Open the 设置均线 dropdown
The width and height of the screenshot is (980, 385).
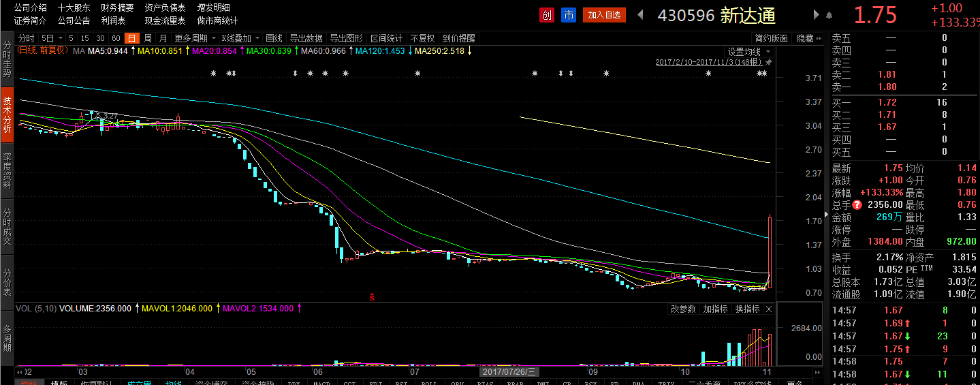coord(748,52)
